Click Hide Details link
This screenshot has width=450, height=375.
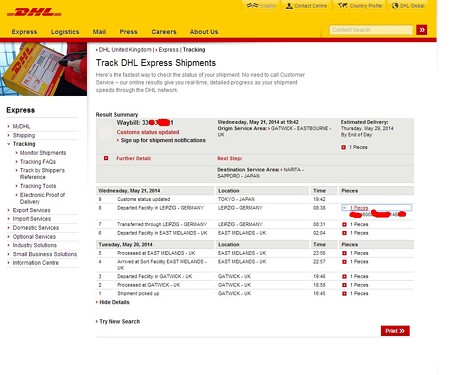(114, 302)
